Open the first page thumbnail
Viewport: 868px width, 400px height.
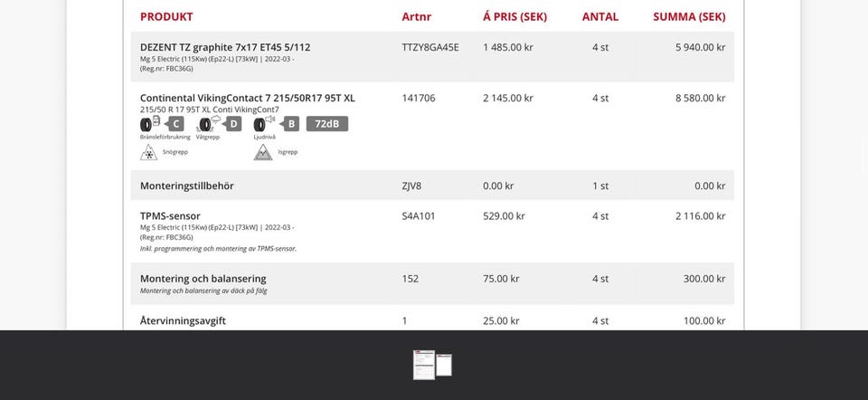point(423,365)
